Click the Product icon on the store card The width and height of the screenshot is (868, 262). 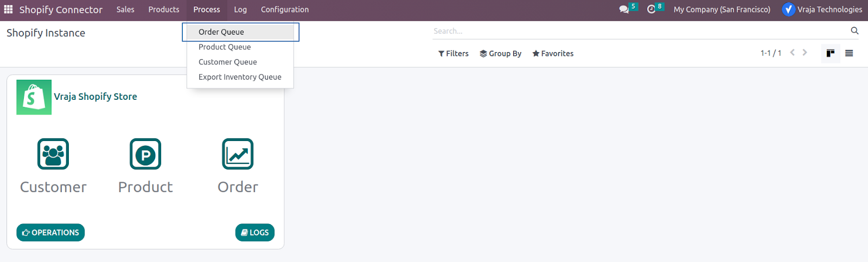point(145,154)
